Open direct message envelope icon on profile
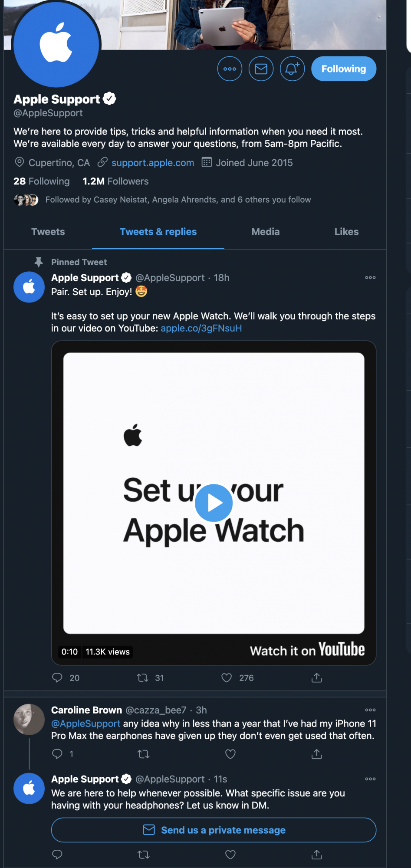This screenshot has width=411, height=868. (261, 69)
